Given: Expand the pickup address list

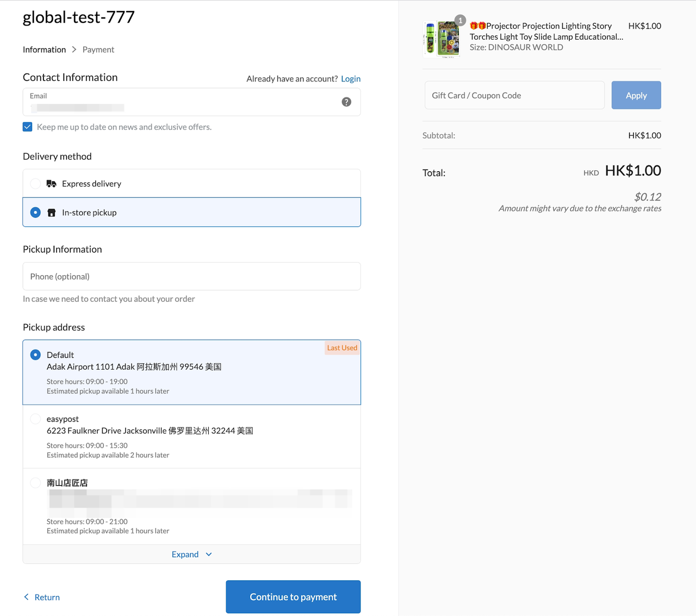Looking at the screenshot, I should click(191, 555).
